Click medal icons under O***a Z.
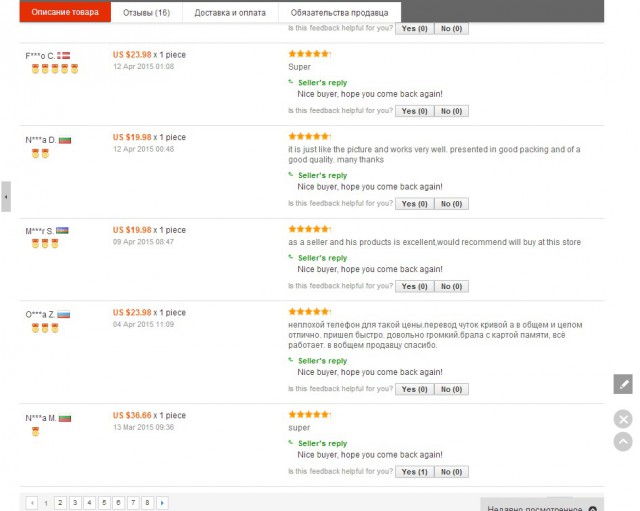Image resolution: width=640 pixels, height=511 pixels. click(45, 328)
